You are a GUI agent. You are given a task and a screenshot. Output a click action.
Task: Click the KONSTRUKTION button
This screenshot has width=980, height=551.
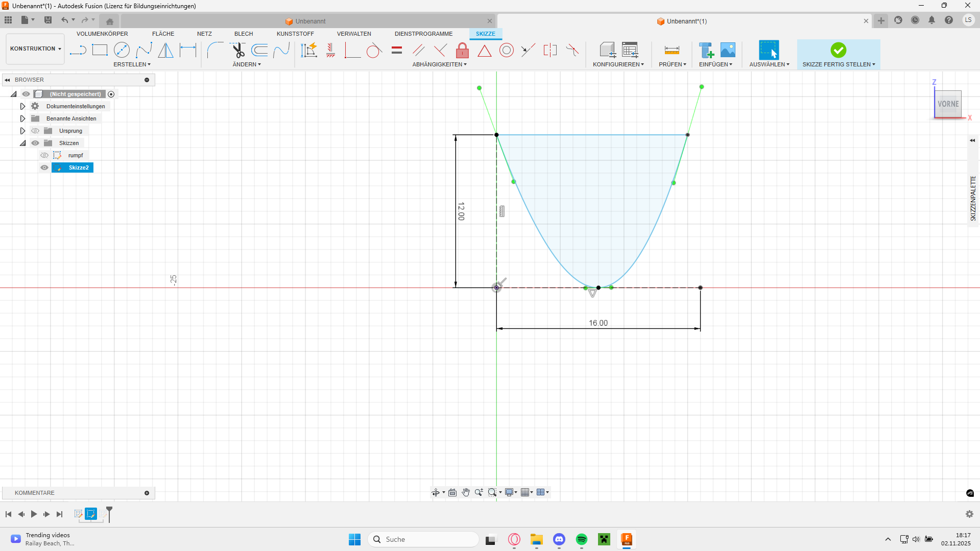[x=34, y=49]
